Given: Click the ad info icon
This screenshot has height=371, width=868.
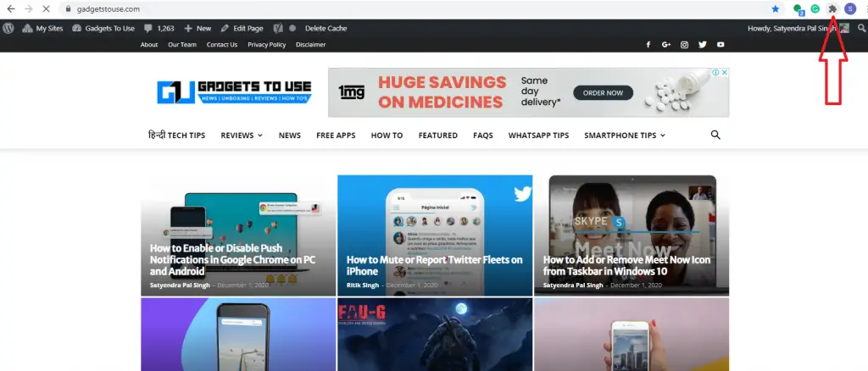Looking at the screenshot, I should pyautogui.click(x=715, y=73).
